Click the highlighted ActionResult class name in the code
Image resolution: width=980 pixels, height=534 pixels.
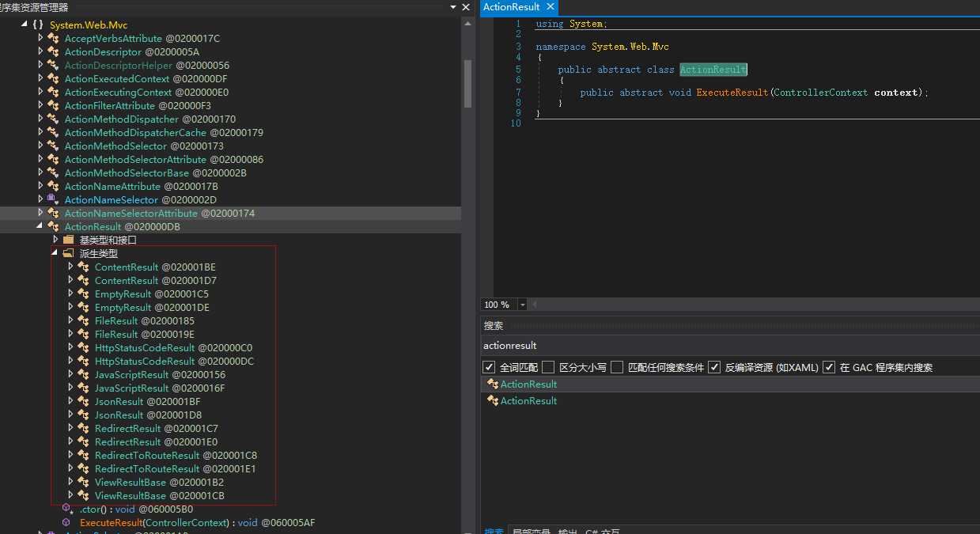[x=713, y=70]
